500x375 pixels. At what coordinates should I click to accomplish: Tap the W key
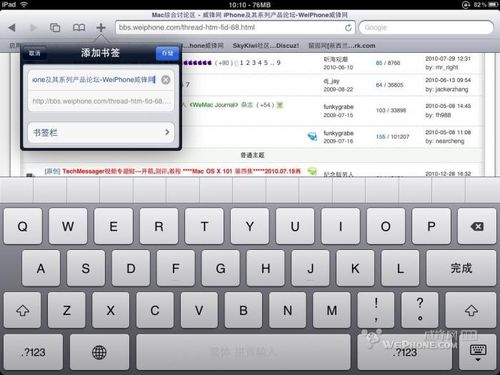[x=68, y=226]
